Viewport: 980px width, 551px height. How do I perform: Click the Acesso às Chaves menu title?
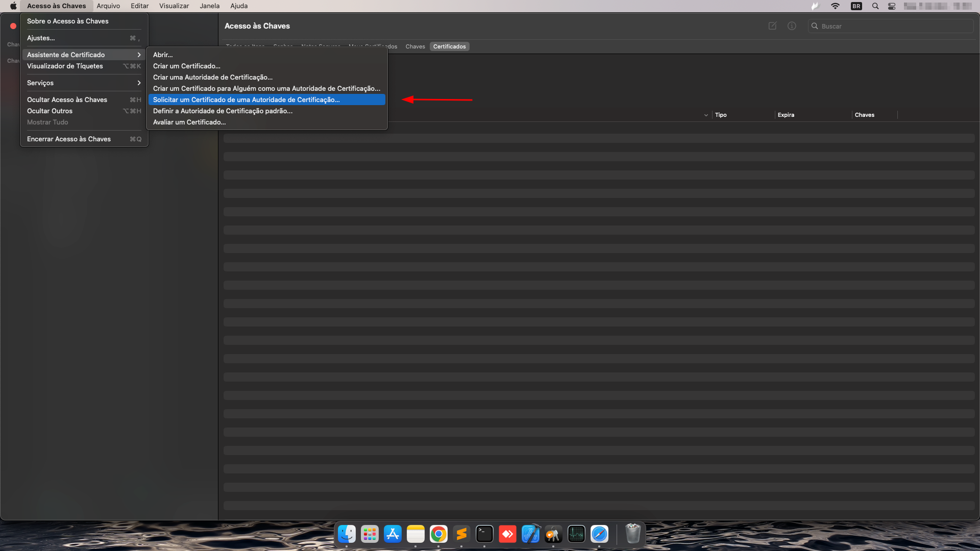tap(57, 6)
